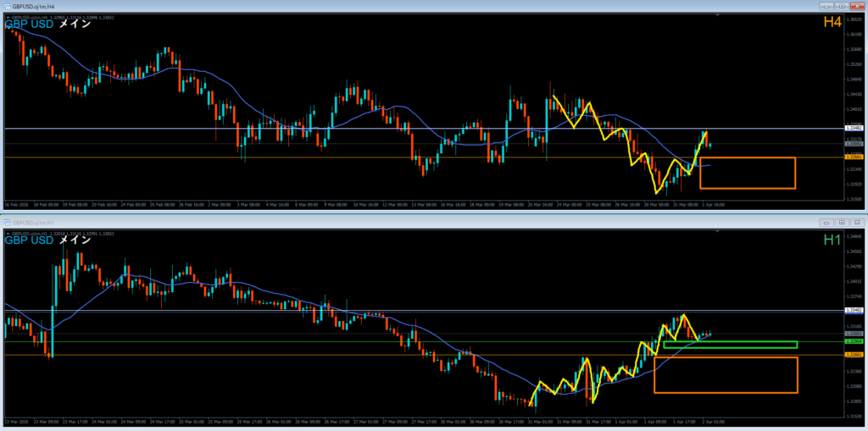The height and width of the screenshot is (431, 868).
Task: Click the 1.33482 price label on H4 chart
Action: coord(854,129)
